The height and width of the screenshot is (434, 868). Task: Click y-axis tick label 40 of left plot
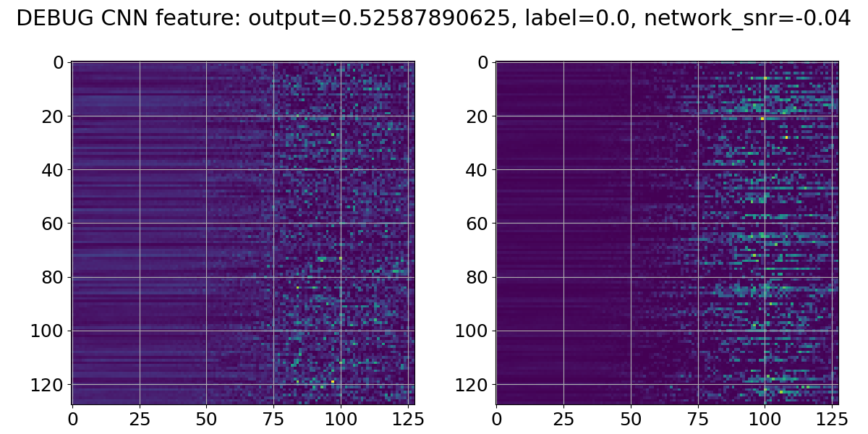tap(54, 170)
